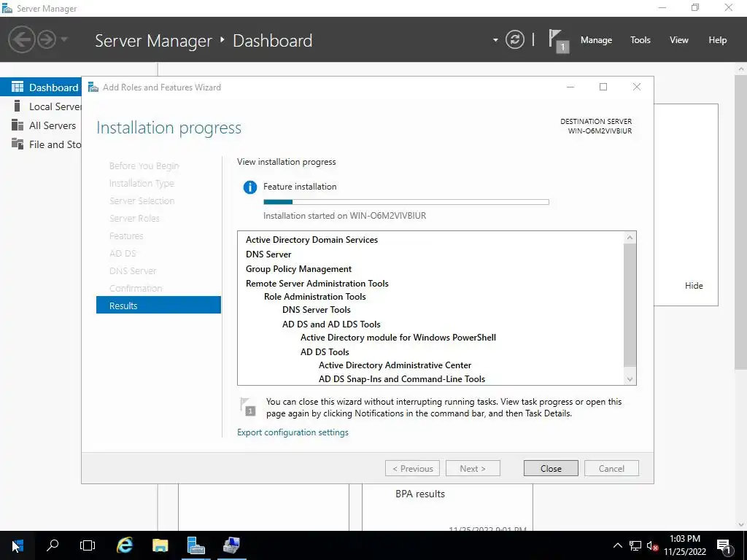Click the Refresh icon in Server Manager header
This screenshot has height=560, width=747.
[514, 39]
